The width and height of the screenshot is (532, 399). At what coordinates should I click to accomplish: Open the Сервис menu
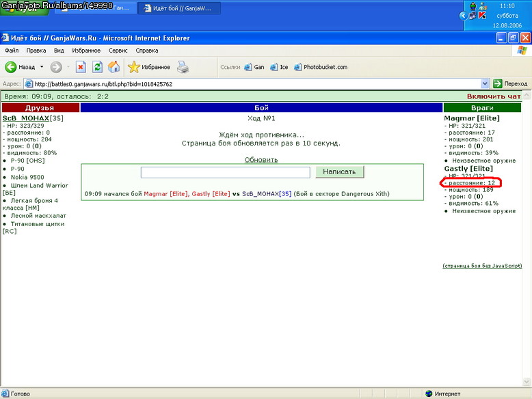coord(118,51)
